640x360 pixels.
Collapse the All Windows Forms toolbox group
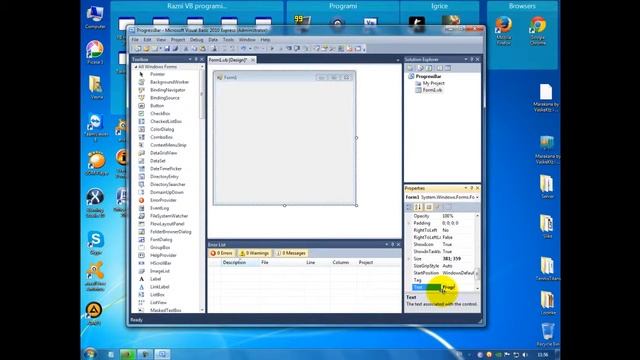click(x=136, y=67)
